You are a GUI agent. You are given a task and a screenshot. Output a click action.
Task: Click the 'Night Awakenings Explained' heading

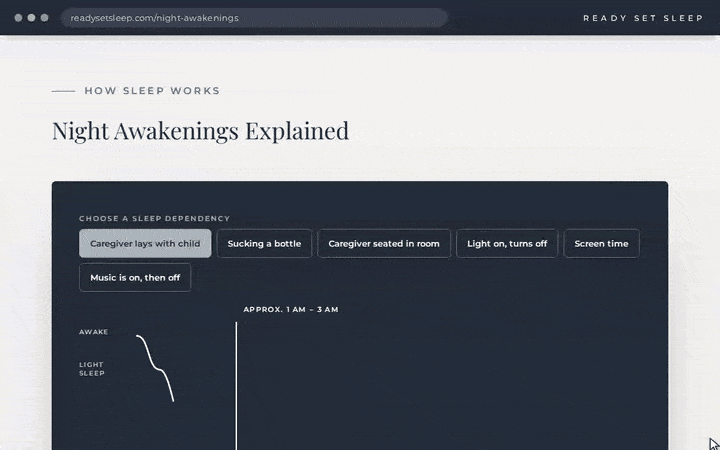pos(201,131)
